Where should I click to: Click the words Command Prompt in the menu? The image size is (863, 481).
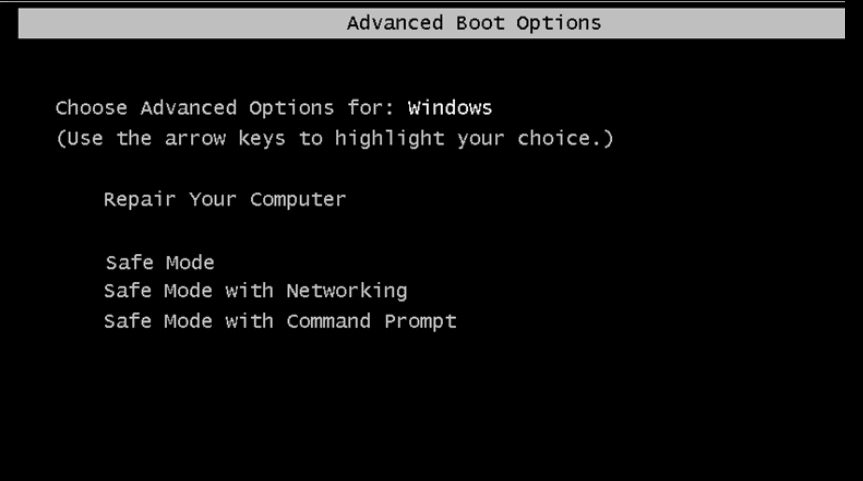click(x=372, y=321)
